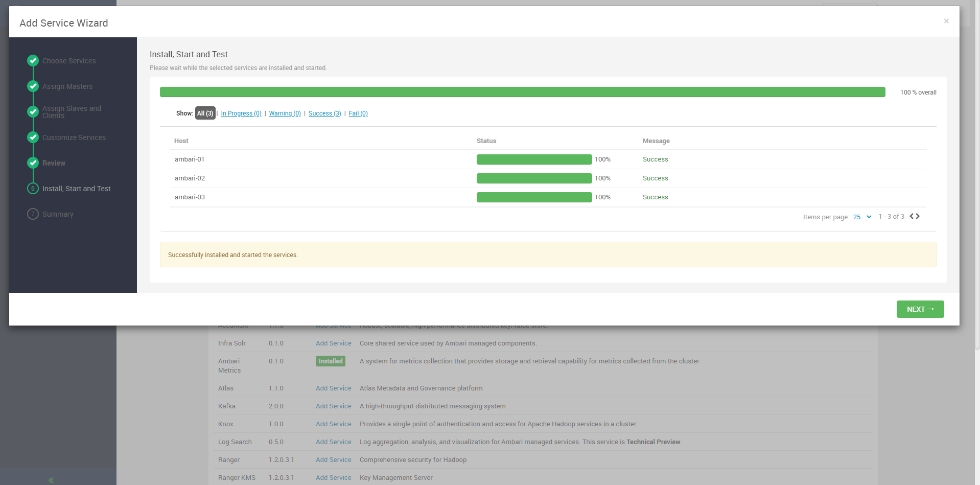Close the Add Service Wizard dialog
This screenshot has width=980, height=485.
(946, 21)
